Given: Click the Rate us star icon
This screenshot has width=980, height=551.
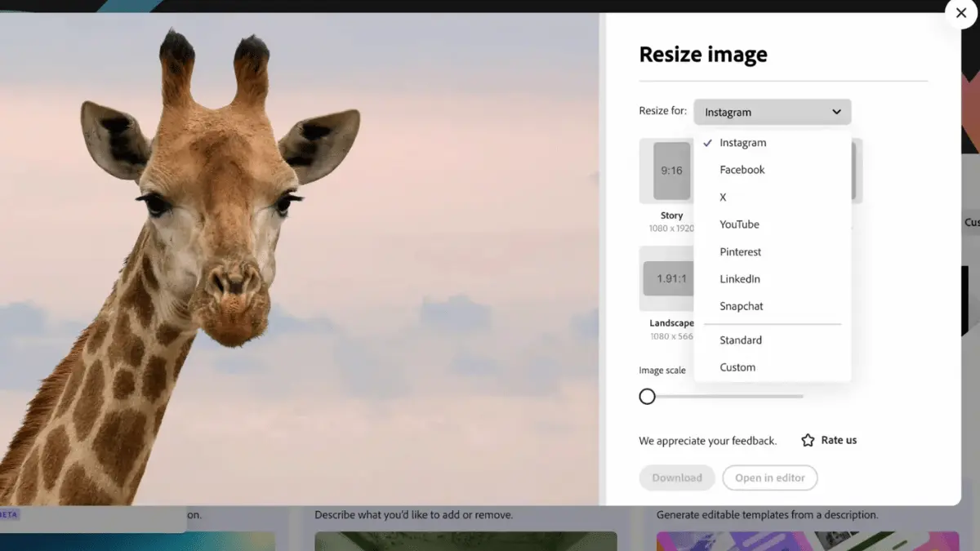Looking at the screenshot, I should (x=808, y=440).
